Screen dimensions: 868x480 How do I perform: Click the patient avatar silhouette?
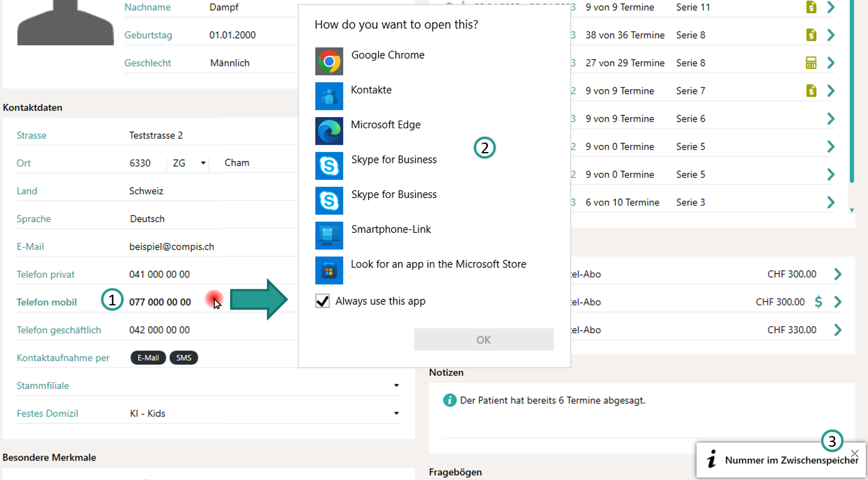click(65, 23)
